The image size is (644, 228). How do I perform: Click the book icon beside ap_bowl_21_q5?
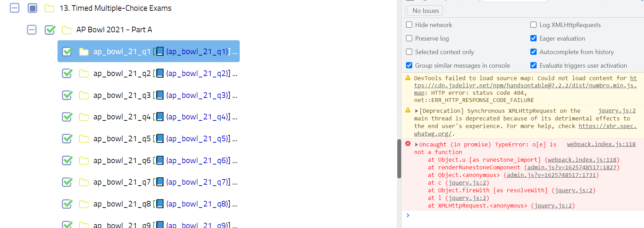pyautogui.click(x=160, y=139)
